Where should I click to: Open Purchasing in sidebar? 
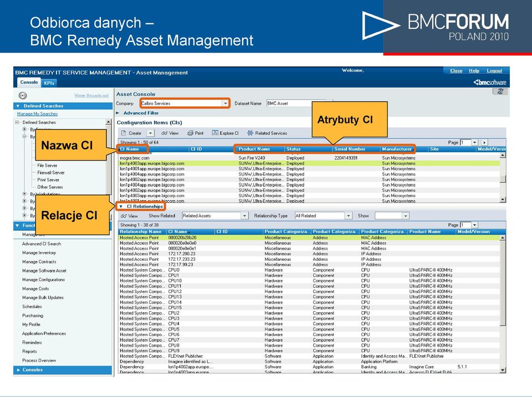coord(33,315)
